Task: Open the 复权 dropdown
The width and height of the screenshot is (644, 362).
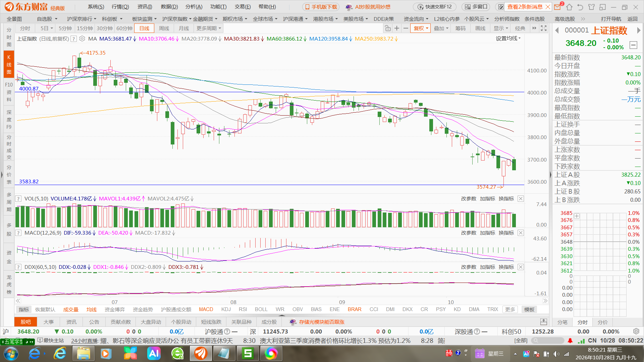Action: (421, 28)
